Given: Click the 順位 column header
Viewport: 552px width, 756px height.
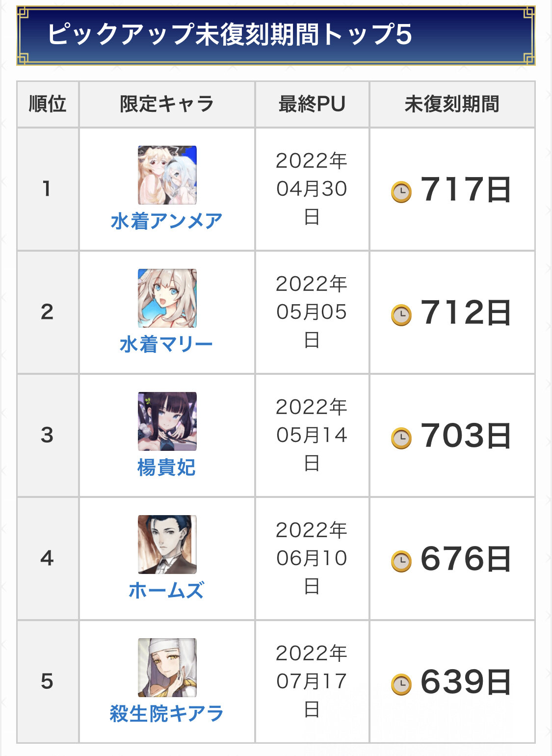Looking at the screenshot, I should (x=48, y=104).
